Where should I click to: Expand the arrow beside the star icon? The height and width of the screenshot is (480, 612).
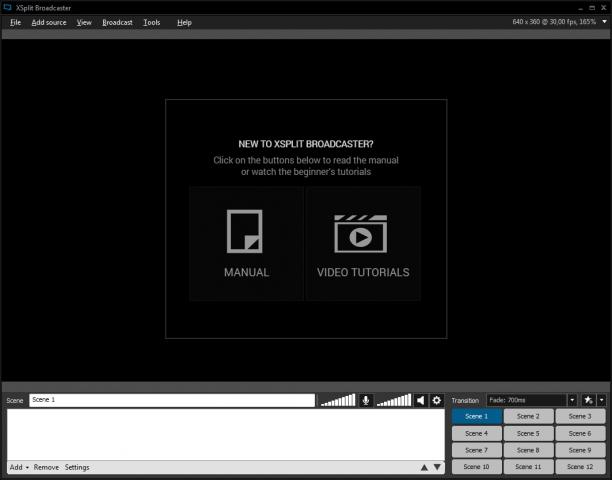click(x=601, y=400)
